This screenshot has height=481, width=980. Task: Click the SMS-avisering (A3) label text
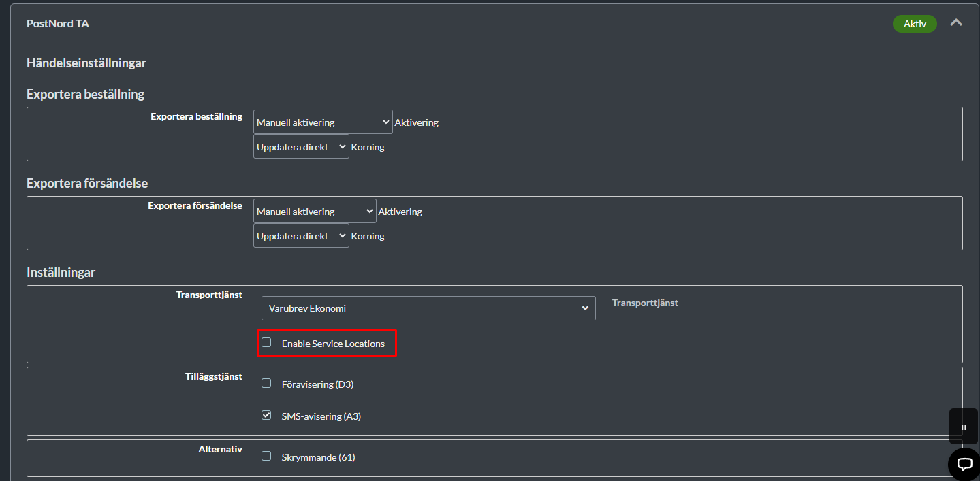point(321,416)
